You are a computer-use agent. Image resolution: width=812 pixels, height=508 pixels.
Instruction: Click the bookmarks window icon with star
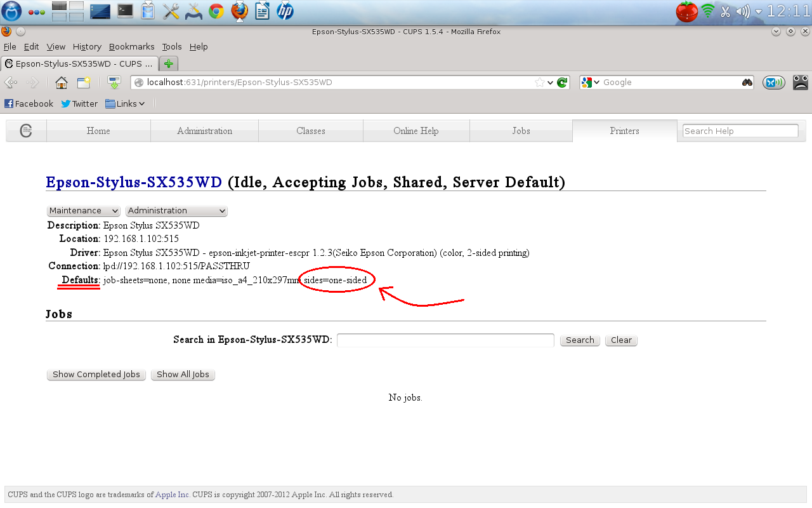click(x=84, y=83)
